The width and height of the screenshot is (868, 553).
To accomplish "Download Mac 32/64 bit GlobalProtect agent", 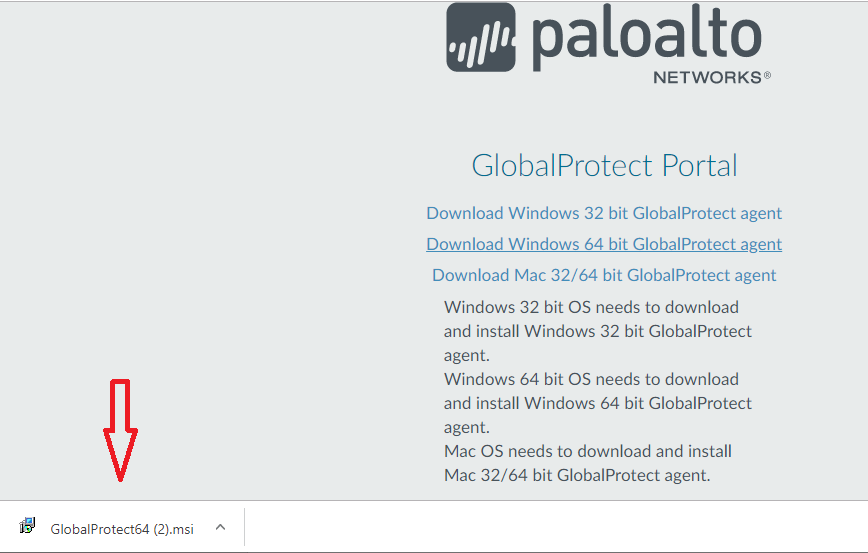I will click(604, 275).
